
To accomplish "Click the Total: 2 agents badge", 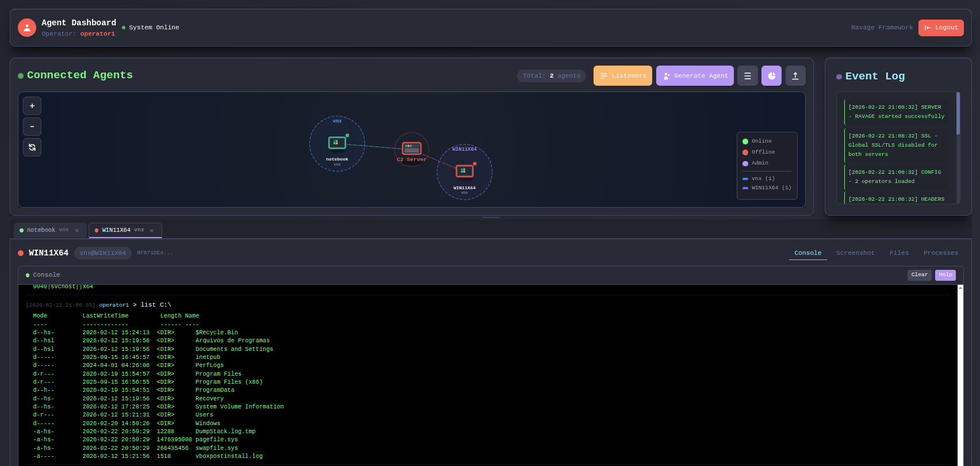I will pos(552,76).
